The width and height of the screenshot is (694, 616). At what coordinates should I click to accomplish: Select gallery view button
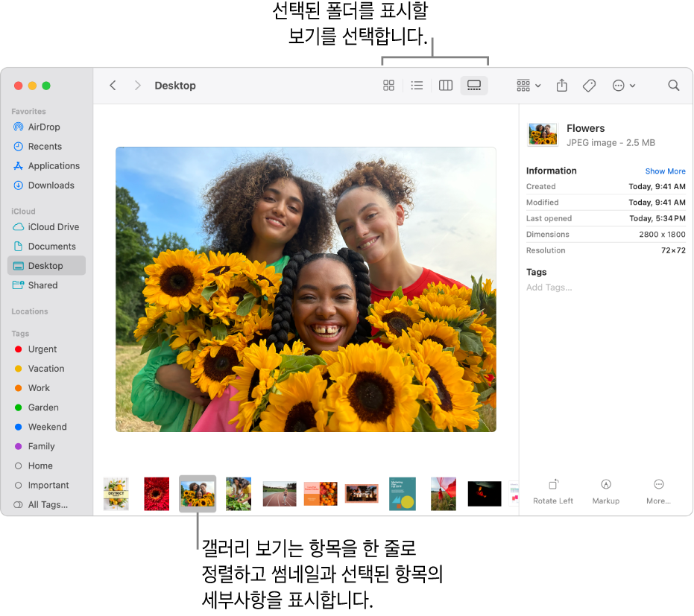474,86
